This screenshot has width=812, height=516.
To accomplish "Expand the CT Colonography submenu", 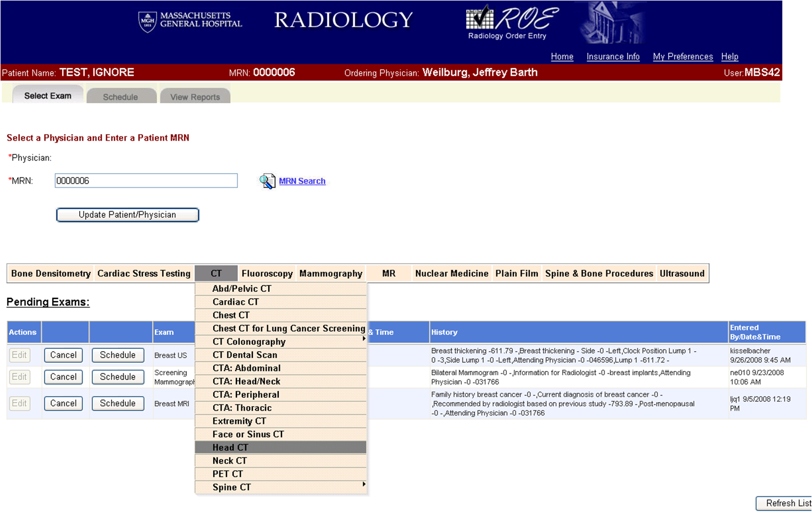I will point(280,342).
